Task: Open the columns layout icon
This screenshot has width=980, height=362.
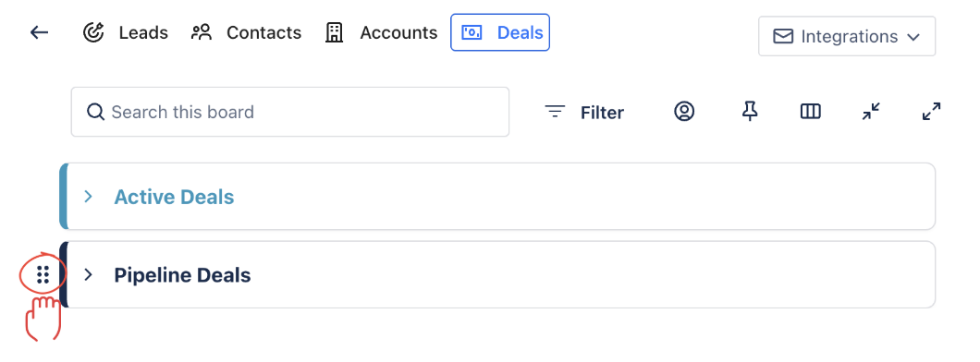Action: pos(811,112)
